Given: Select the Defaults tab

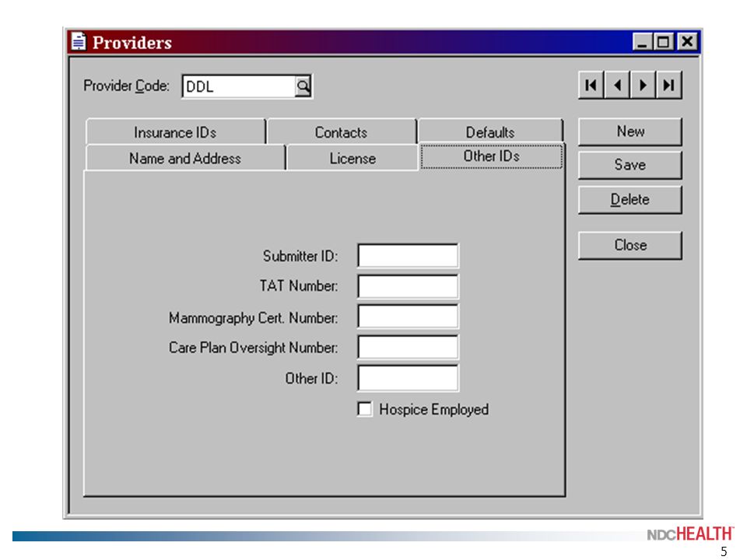Looking at the screenshot, I should point(490,132).
